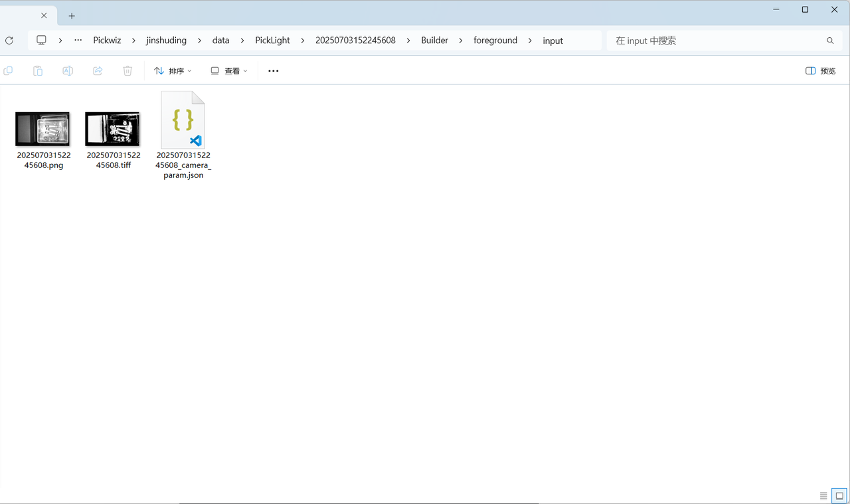Open the 查看 view dropdown

coord(228,70)
